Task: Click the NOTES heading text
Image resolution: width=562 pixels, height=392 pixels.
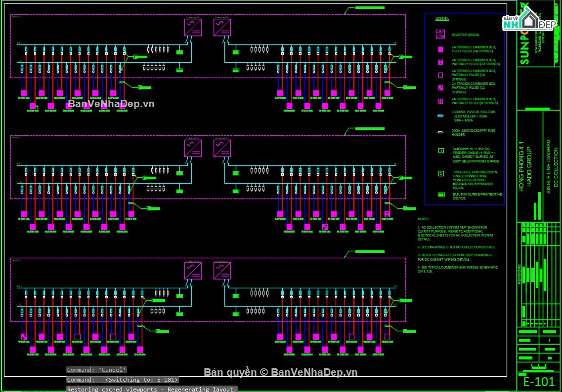Action: [423, 219]
